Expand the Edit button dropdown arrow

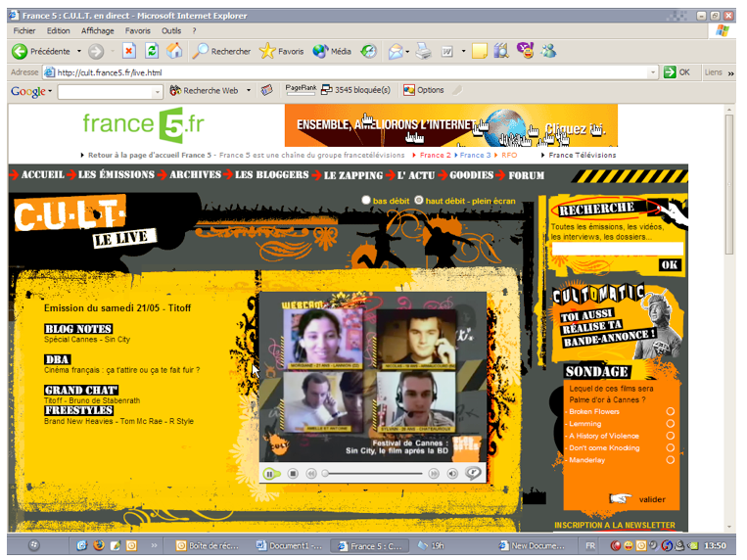point(463,51)
